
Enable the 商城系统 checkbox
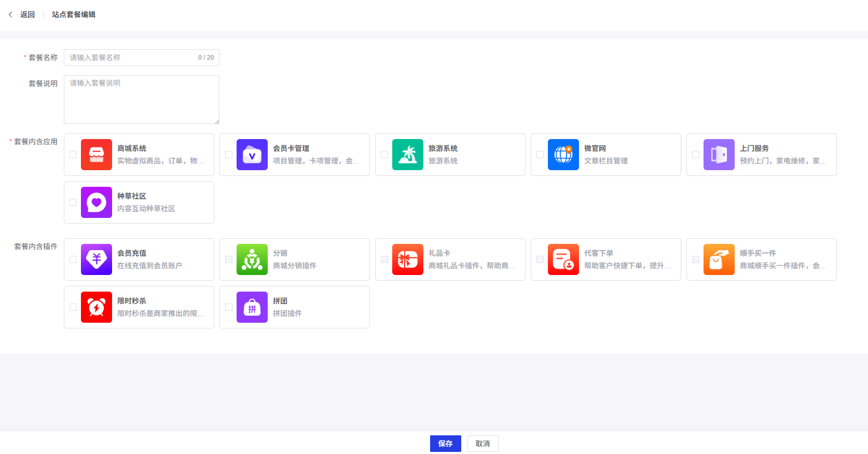coord(73,155)
